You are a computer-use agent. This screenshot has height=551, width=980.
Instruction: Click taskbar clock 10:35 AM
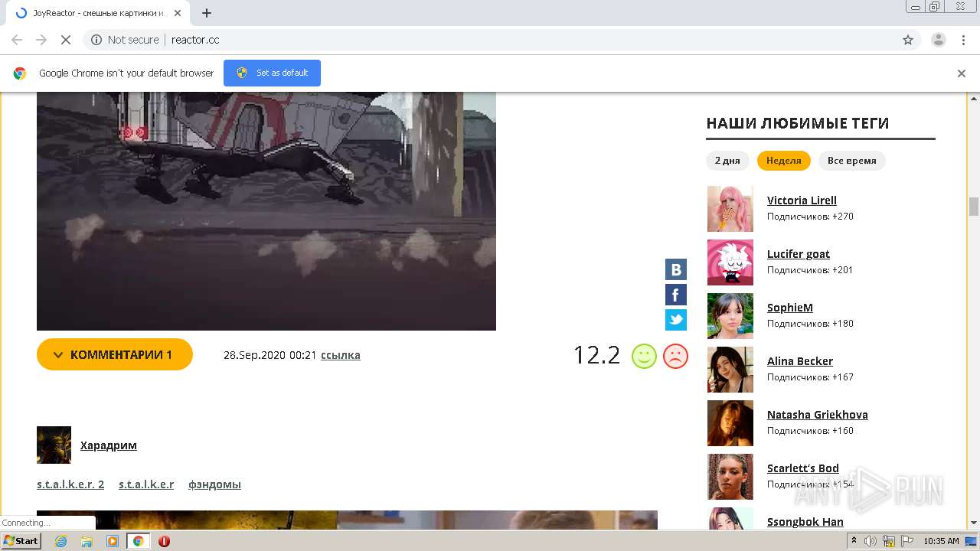pyautogui.click(x=941, y=541)
